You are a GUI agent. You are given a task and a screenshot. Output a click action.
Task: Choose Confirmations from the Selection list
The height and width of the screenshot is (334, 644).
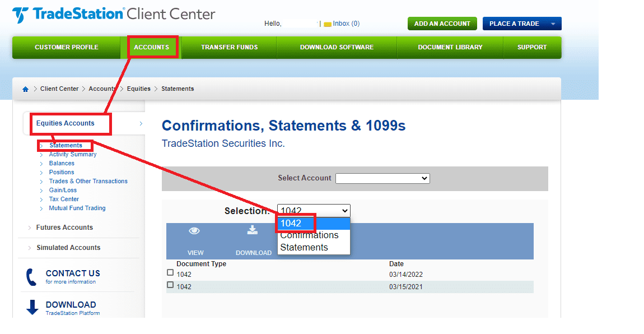(309, 235)
